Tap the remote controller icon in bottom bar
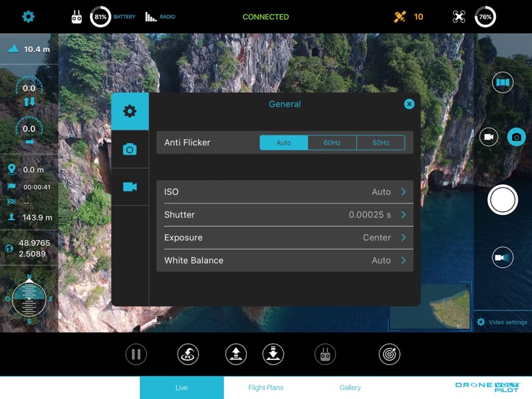The width and height of the screenshot is (532, 399). tap(326, 354)
